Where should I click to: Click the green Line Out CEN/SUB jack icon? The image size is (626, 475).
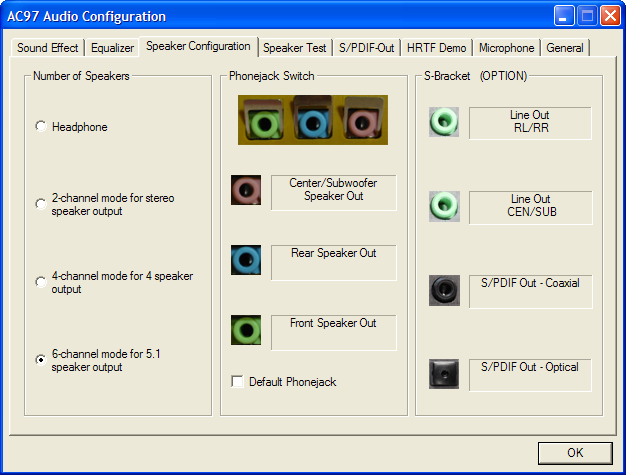pos(444,206)
